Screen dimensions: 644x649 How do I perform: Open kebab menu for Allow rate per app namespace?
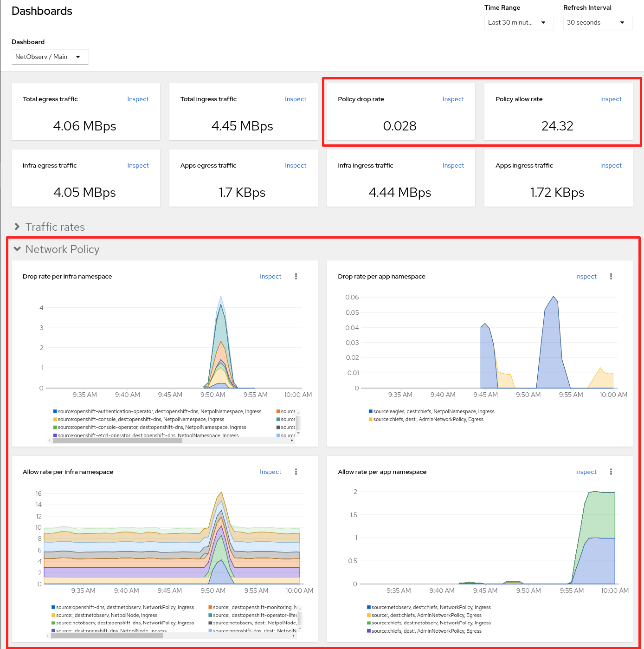611,472
